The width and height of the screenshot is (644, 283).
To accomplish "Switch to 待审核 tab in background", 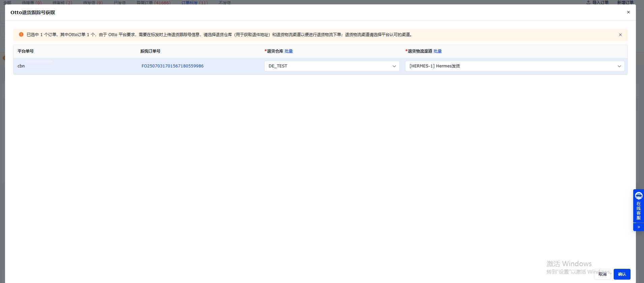I will click(x=62, y=2).
